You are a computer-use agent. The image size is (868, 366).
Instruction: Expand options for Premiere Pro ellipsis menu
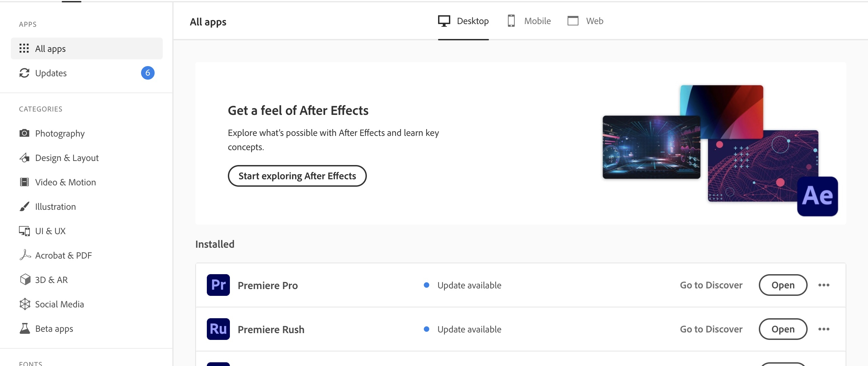[824, 285]
